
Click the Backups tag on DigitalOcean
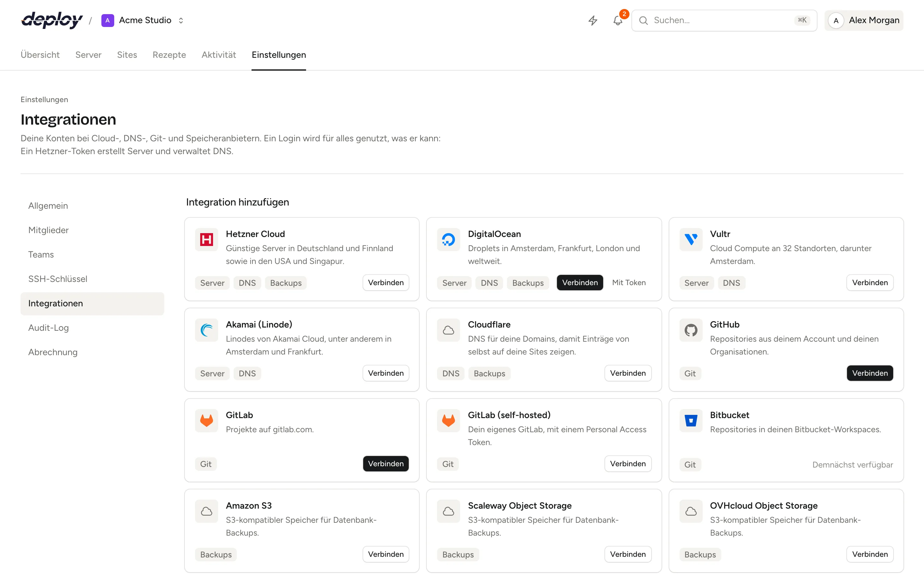pos(528,283)
